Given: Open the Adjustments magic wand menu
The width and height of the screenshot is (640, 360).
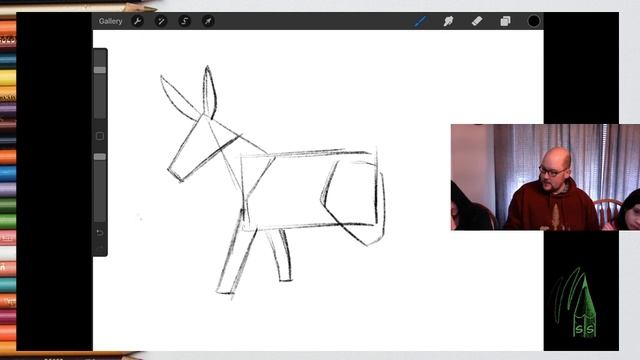Looking at the screenshot, I should (161, 21).
